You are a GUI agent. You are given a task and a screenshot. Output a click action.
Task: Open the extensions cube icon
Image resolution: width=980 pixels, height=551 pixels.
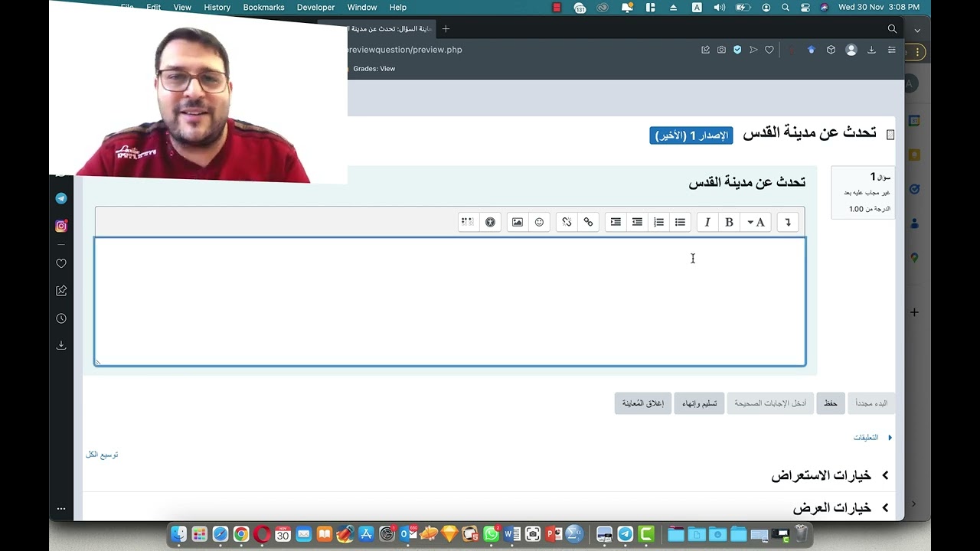(831, 50)
